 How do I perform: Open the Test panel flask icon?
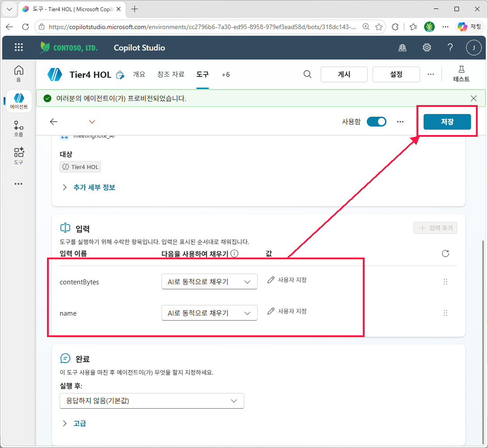pos(461,74)
